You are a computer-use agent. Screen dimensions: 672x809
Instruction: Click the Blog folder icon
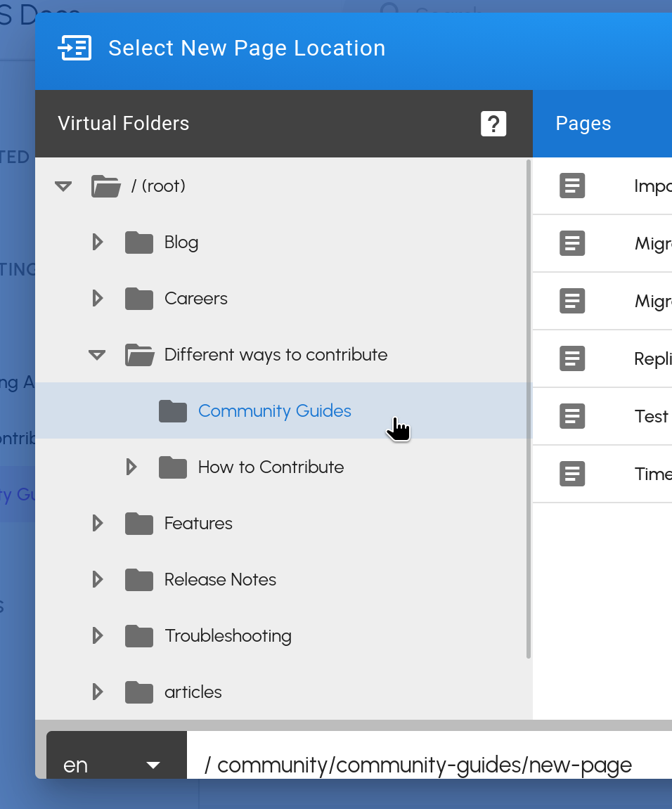point(139,242)
